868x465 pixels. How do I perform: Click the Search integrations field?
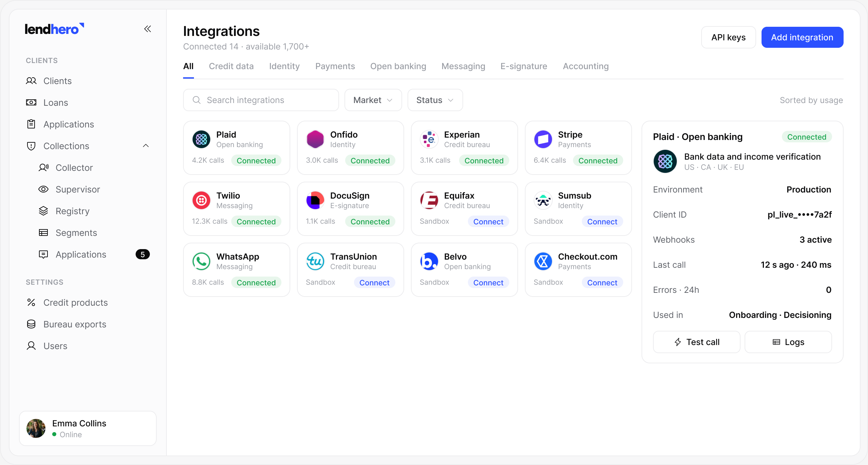261,100
